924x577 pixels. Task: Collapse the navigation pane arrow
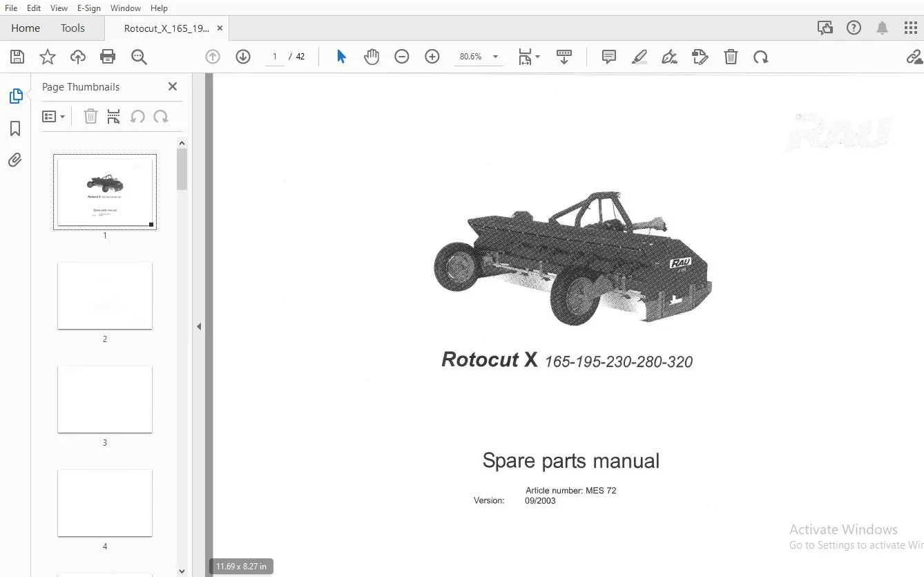[199, 326]
